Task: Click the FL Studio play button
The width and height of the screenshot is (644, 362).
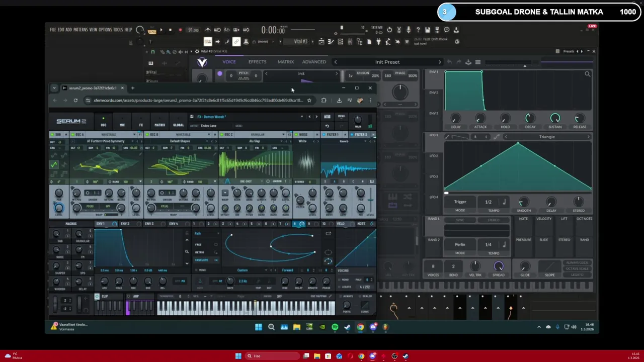Action: click(161, 30)
